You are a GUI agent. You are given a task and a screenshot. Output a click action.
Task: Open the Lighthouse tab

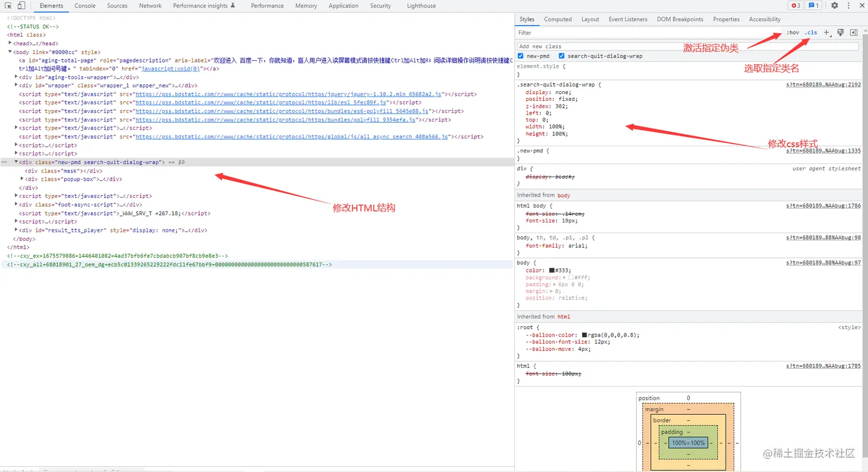(x=421, y=6)
